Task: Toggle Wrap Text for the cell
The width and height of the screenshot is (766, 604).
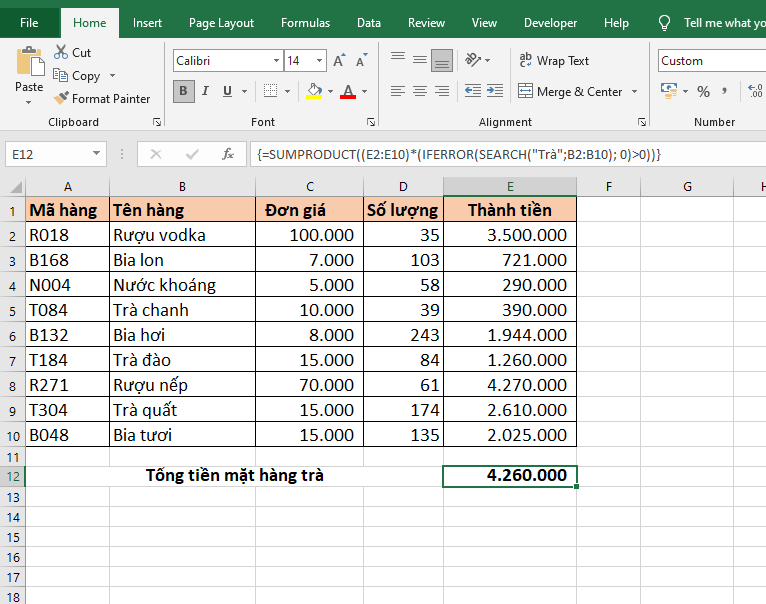Action: [554, 61]
